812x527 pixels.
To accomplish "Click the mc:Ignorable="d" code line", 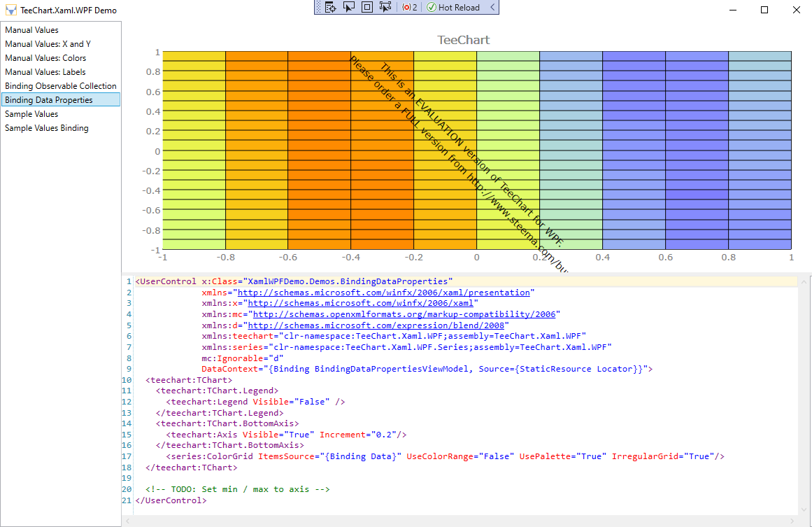I will 243,358.
